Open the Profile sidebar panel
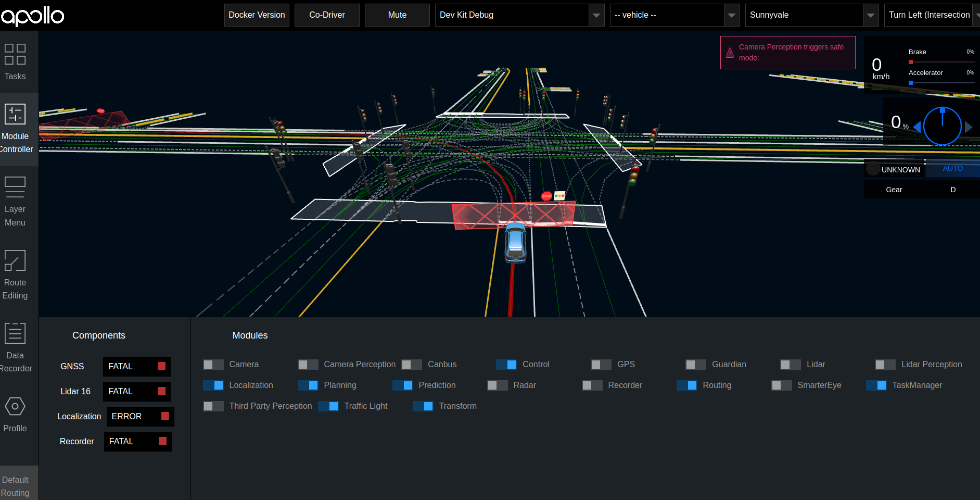The height and width of the screenshot is (500, 980). pos(15,414)
